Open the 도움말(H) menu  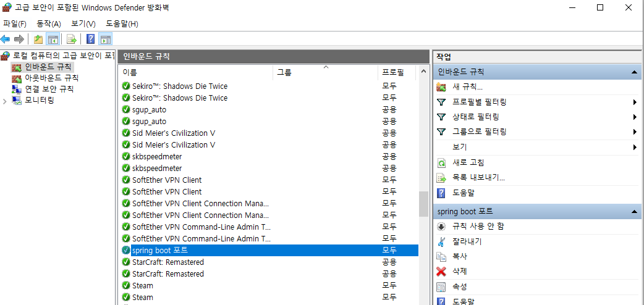click(122, 24)
